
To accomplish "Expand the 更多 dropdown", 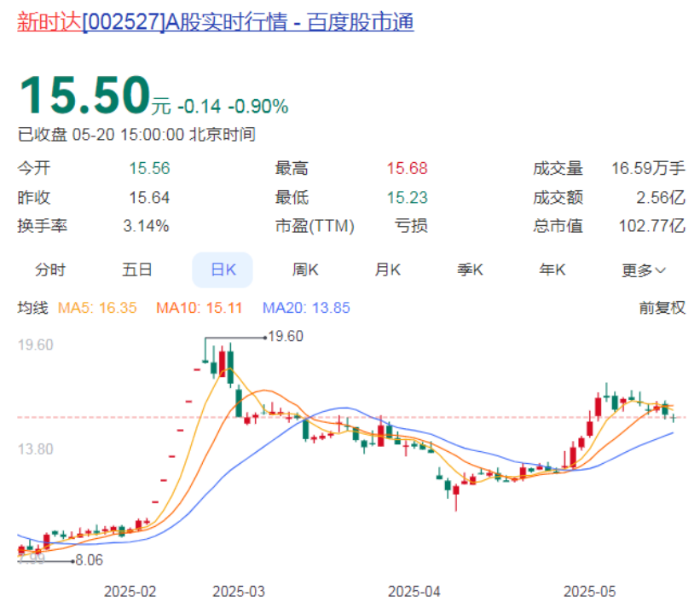I will click(644, 270).
